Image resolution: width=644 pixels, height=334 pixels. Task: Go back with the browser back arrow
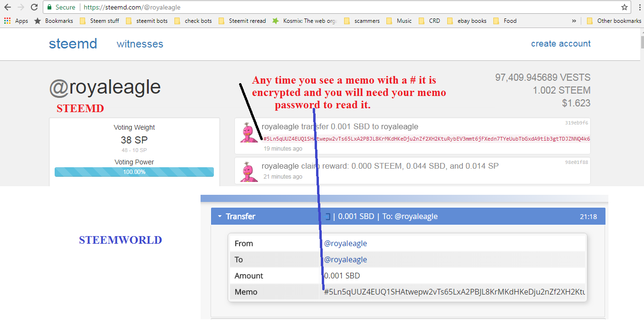click(x=8, y=7)
